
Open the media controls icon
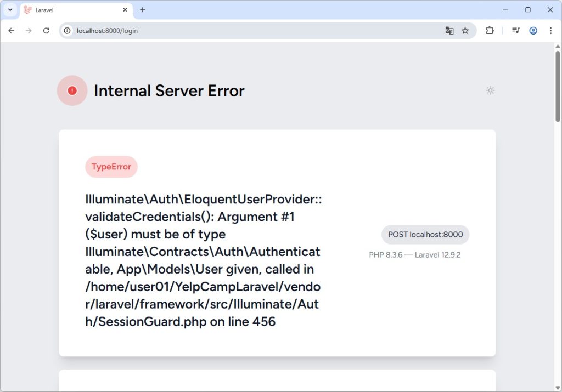click(516, 31)
